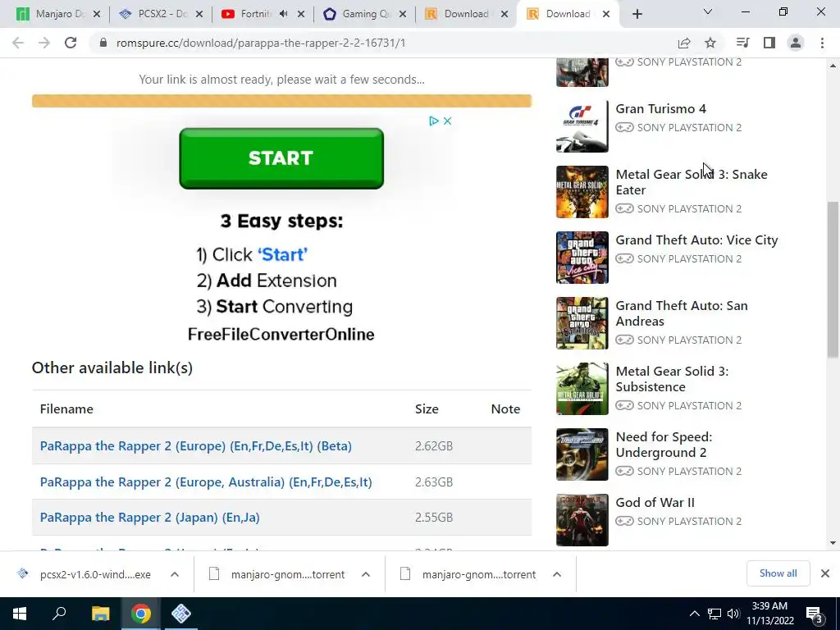Open Need for Speed: Underground 2 link
The height and width of the screenshot is (630, 840).
pos(664,445)
